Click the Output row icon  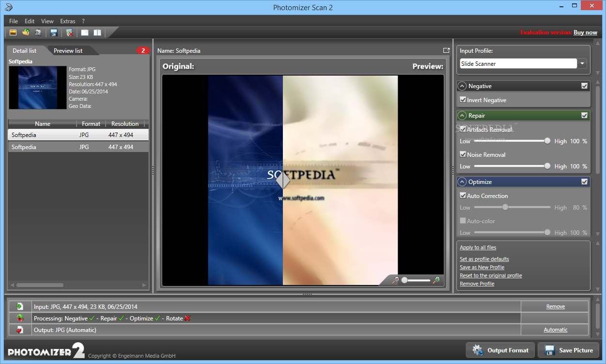pos(20,330)
